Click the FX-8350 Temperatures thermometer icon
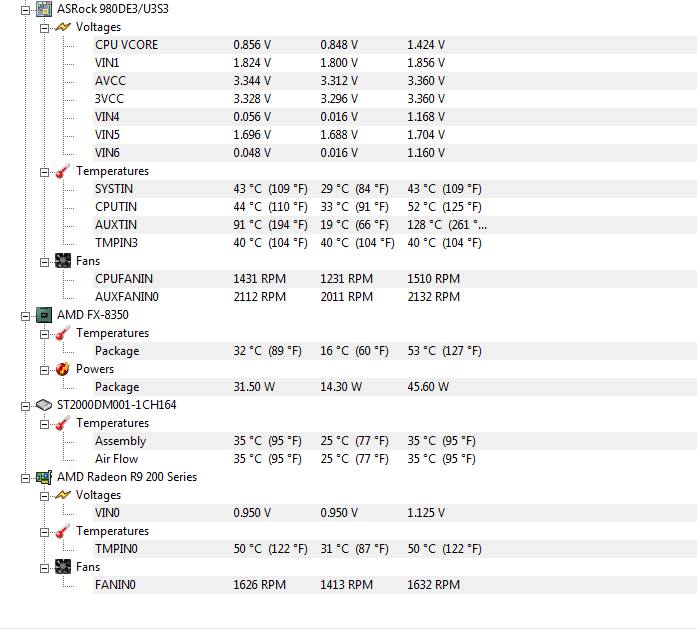Image resolution: width=697 pixels, height=629 pixels. tap(63, 333)
